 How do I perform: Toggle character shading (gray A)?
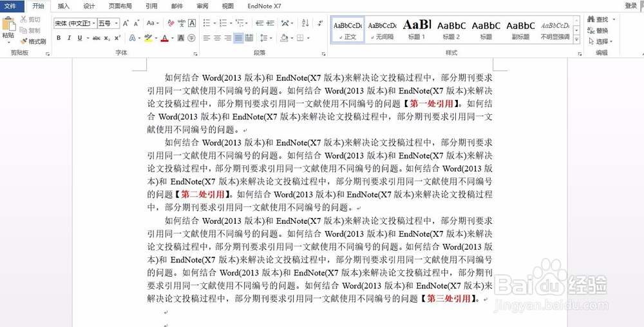181,38
